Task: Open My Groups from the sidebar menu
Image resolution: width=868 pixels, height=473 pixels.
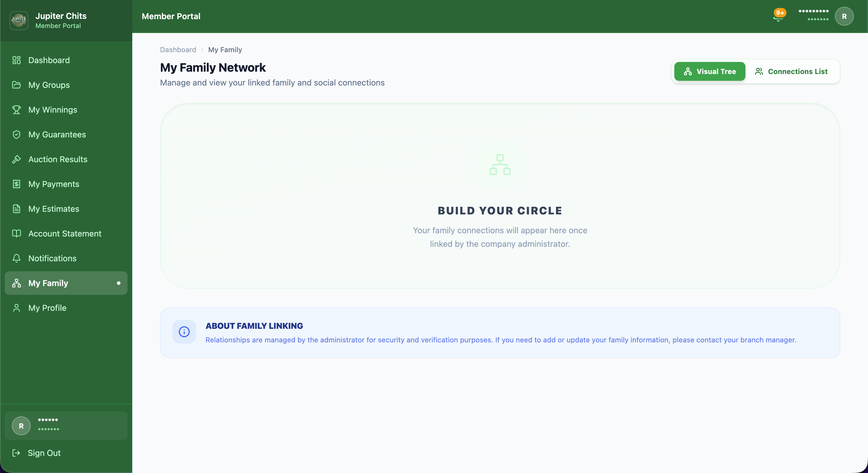Action: 48,85
